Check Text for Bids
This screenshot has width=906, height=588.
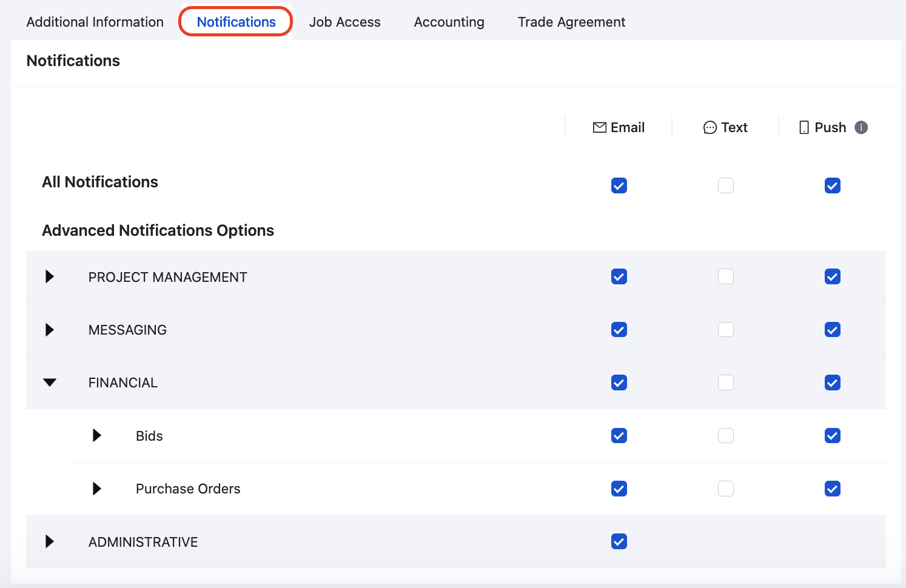pyautogui.click(x=726, y=436)
